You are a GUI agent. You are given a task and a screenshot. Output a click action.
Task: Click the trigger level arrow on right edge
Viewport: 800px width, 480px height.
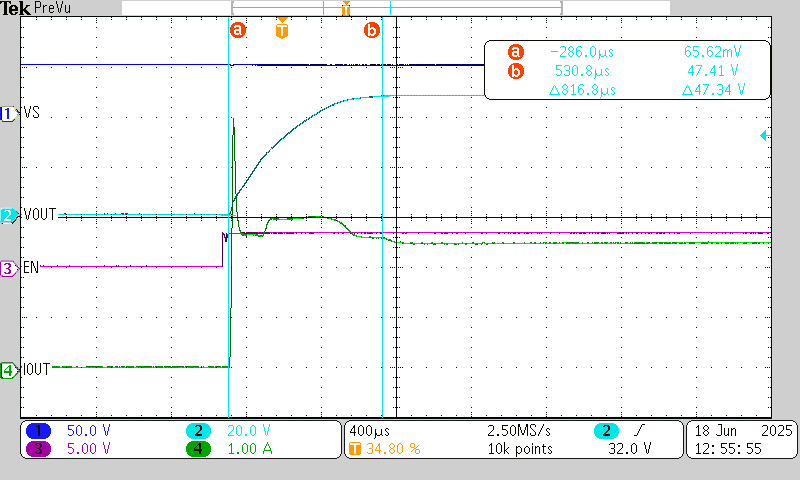764,135
